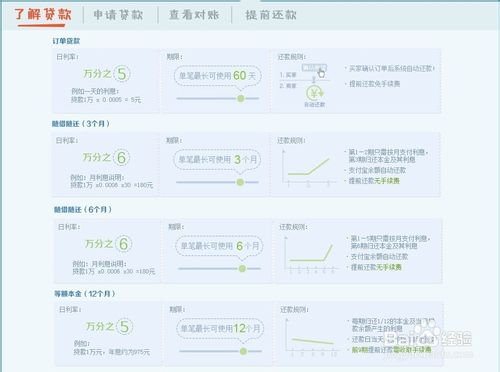Open the 提前还款 tab

(x=271, y=15)
